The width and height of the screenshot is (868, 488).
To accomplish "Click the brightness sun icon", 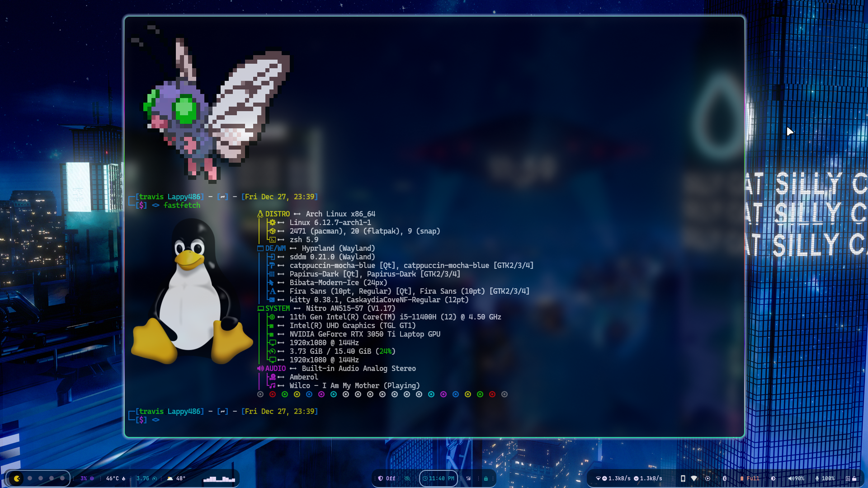I will click(x=773, y=479).
